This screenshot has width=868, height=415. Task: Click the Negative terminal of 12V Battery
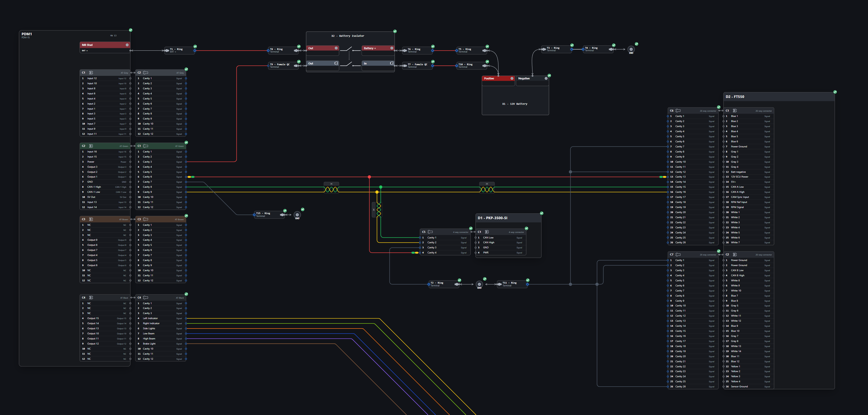pos(532,78)
